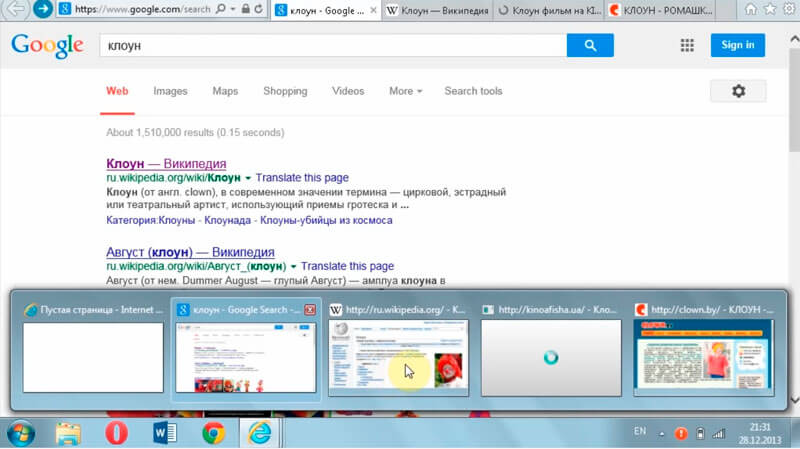Show hidden system tray icons

[660, 433]
